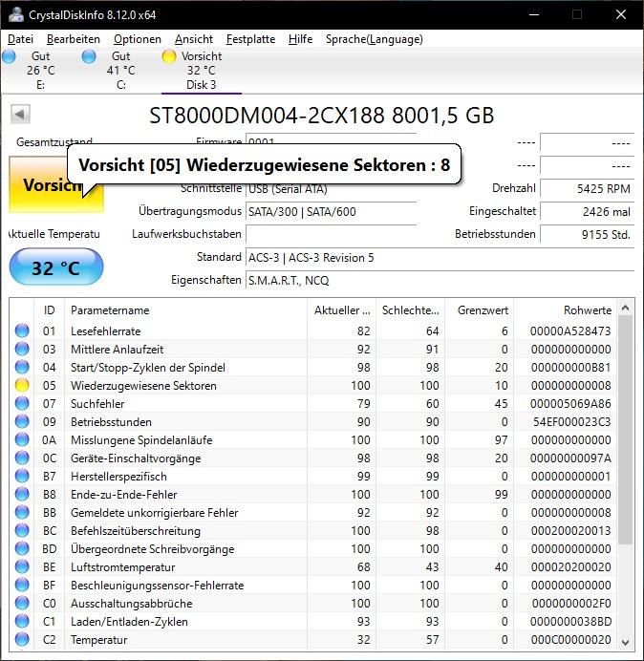Open the Festplatte menu
The image size is (644, 661).
pyautogui.click(x=250, y=39)
